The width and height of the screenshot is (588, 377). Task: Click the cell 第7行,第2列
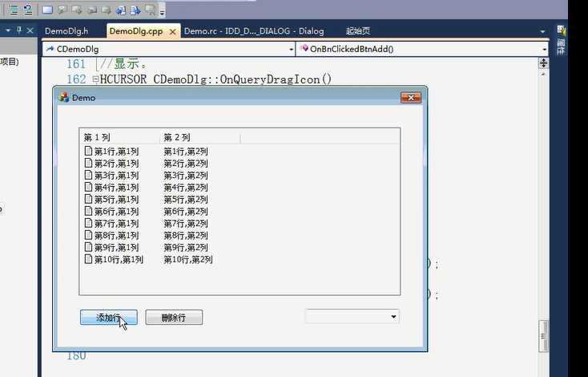point(186,224)
